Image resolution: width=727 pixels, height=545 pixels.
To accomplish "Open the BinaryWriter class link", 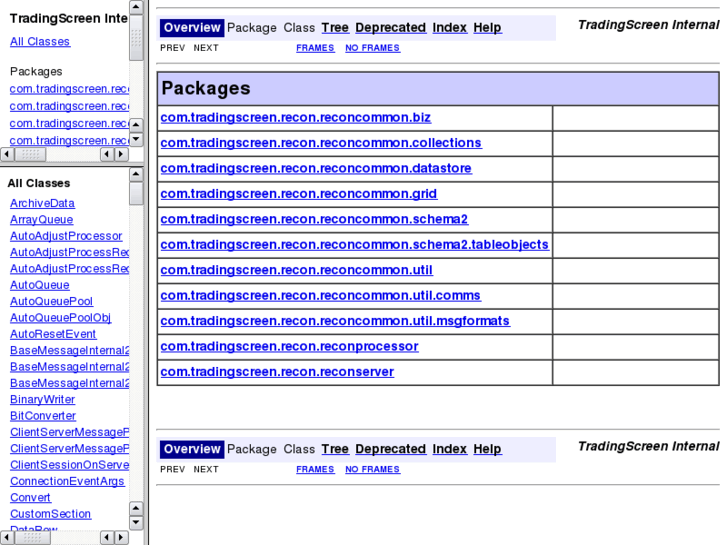I will point(42,400).
